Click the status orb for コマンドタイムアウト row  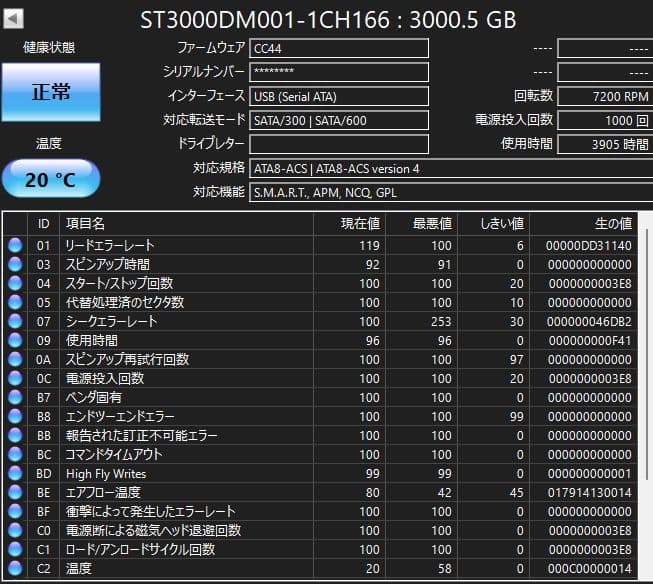[15, 455]
